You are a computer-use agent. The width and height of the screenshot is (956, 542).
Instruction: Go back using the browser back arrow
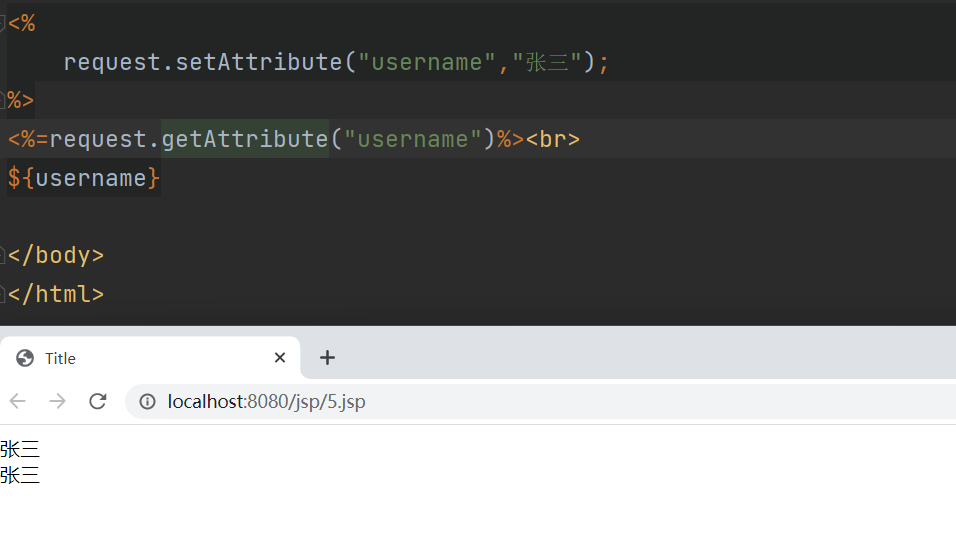(18, 401)
